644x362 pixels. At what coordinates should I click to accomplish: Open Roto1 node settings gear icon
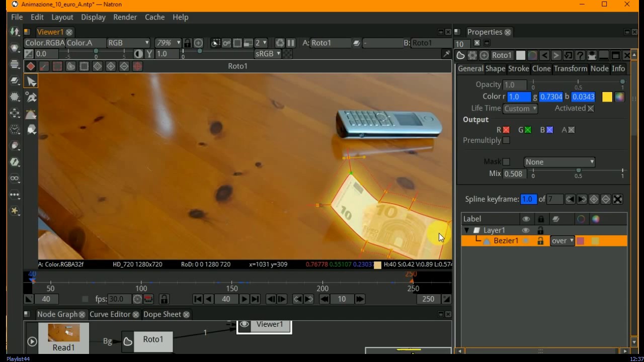click(472, 55)
